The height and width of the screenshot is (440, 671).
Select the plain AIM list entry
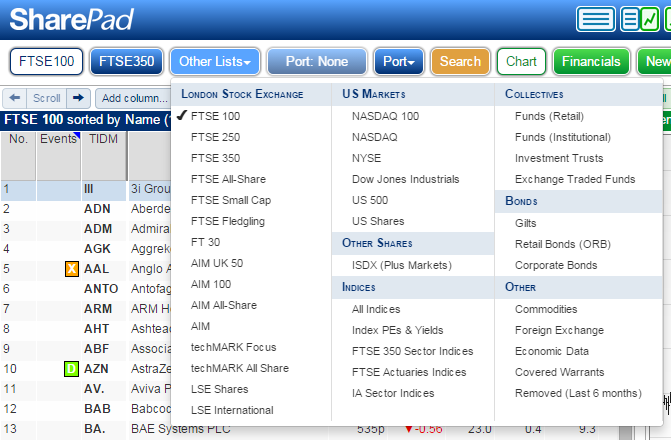pos(200,326)
